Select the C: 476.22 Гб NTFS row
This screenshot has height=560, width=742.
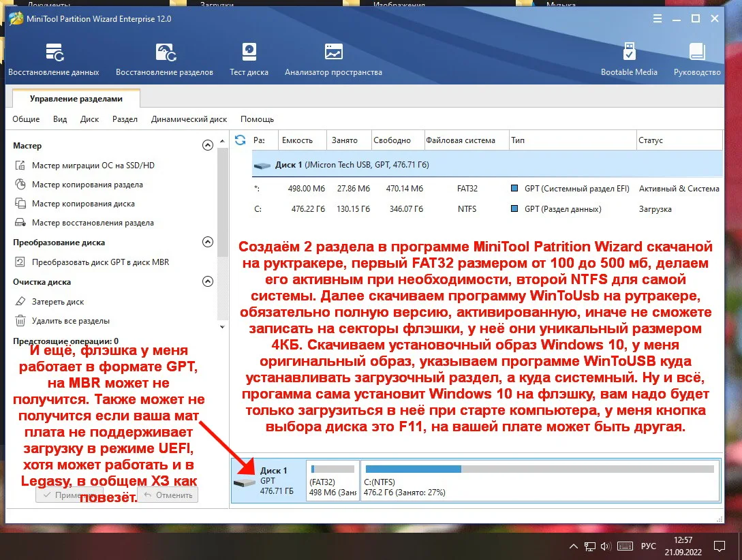[487, 208]
